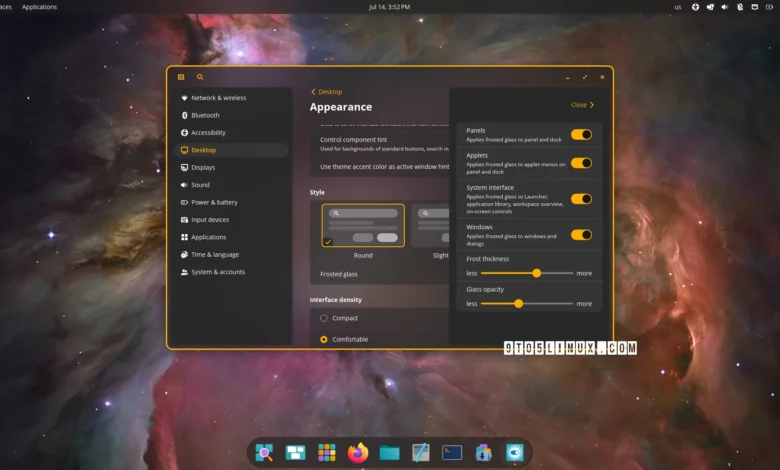The image size is (780, 470).
Task: Open Workspaces button in top panel
Action: [5, 7]
